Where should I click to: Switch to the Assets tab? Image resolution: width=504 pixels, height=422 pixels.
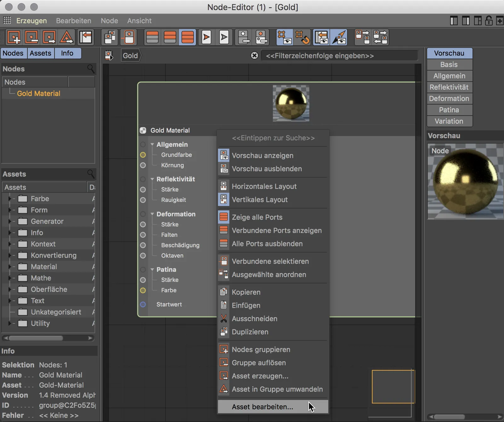[x=40, y=53]
